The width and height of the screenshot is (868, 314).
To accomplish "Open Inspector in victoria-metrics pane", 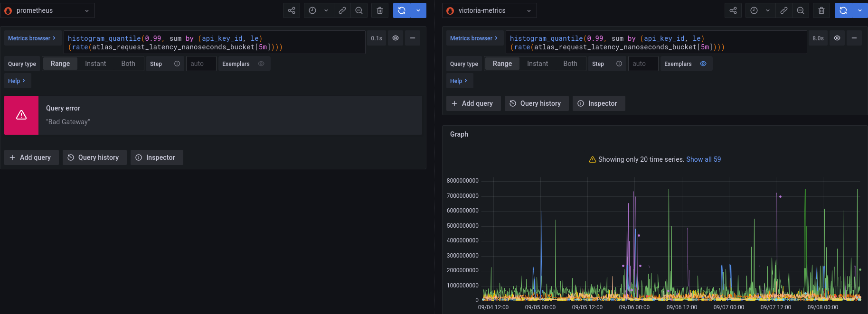I will [599, 103].
